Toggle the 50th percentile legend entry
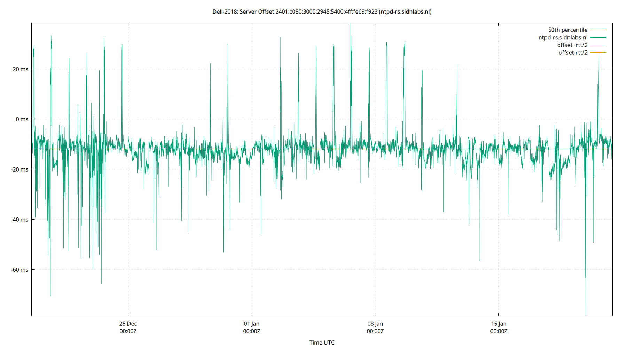This screenshot has width=644, height=348. pyautogui.click(x=568, y=30)
